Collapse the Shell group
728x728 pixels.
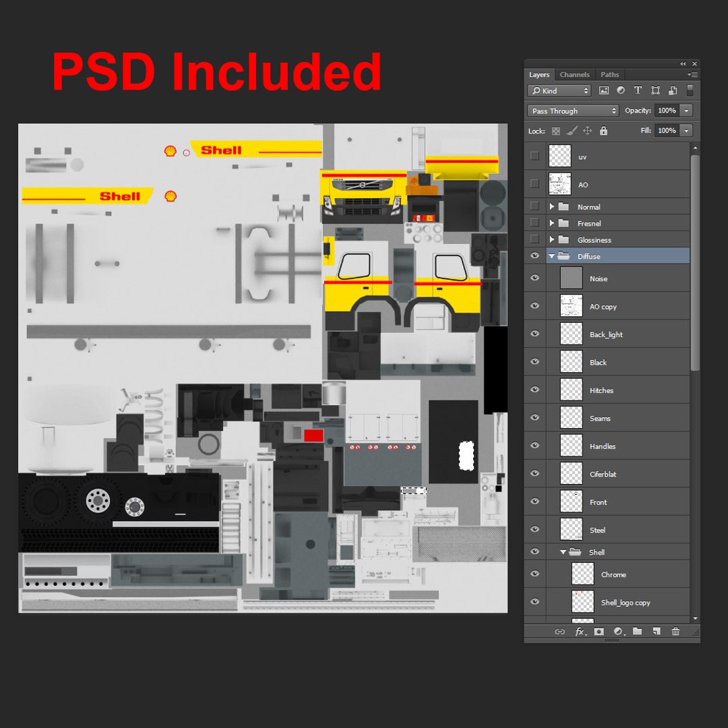[x=563, y=552]
